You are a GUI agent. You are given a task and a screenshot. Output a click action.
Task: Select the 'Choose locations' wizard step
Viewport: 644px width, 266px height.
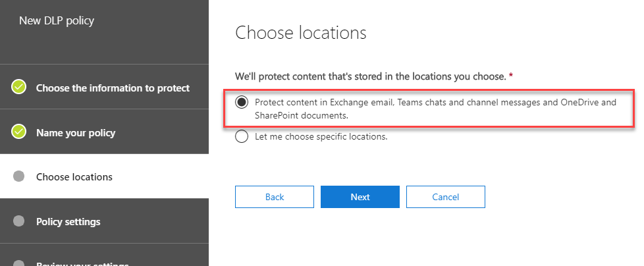point(104,176)
